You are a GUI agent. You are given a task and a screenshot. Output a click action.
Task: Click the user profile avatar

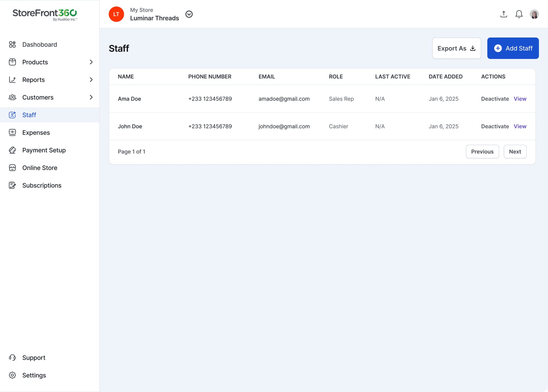click(x=534, y=14)
